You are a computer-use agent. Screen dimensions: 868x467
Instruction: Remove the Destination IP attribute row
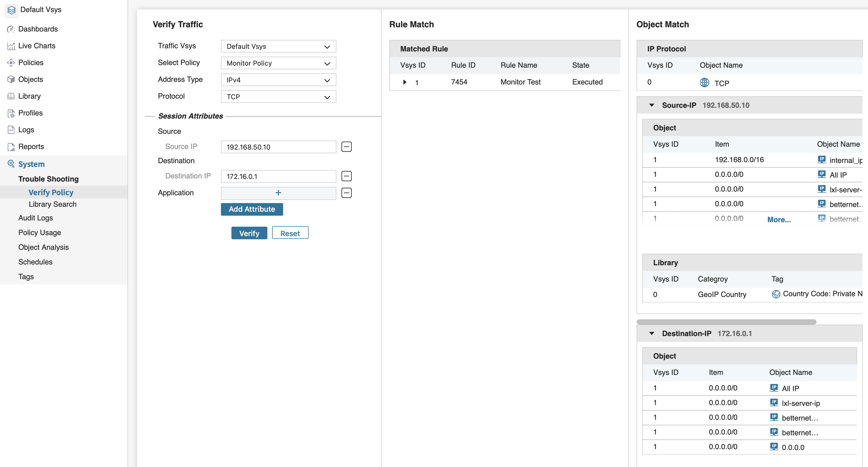coord(346,176)
